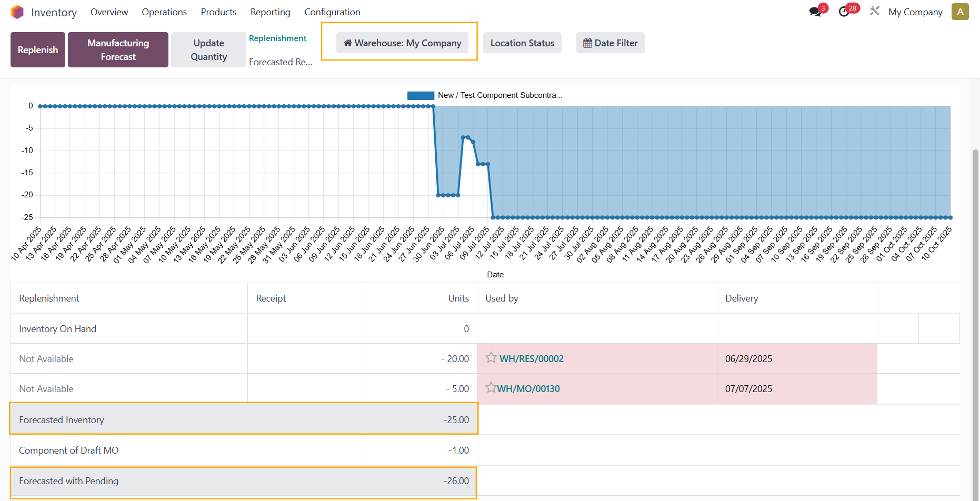This screenshot has height=501, width=980.
Task: Toggle the chart legend series visibility
Action: tap(421, 95)
